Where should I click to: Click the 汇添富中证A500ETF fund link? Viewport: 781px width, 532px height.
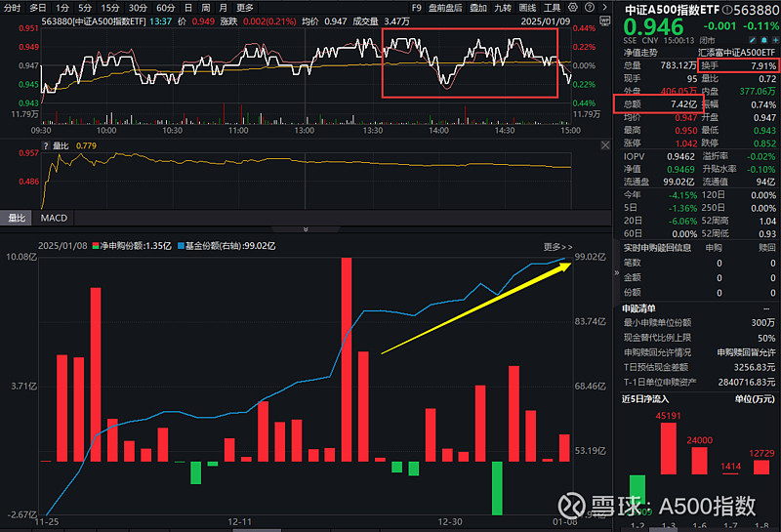click(x=737, y=53)
